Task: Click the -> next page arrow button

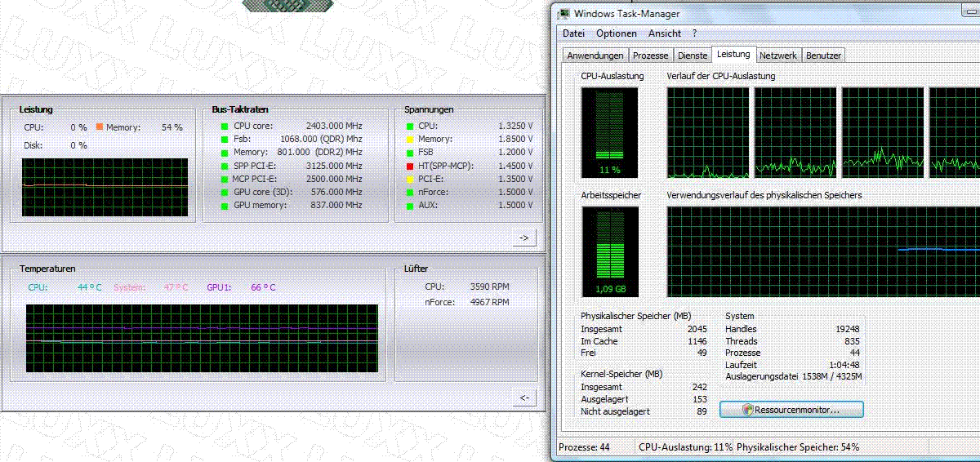Action: pos(524,238)
